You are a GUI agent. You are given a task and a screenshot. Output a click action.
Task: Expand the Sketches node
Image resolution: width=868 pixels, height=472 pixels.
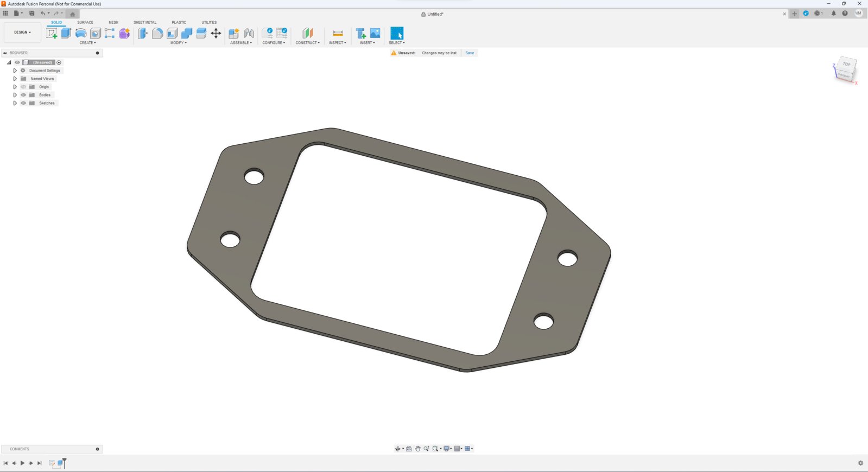15,103
